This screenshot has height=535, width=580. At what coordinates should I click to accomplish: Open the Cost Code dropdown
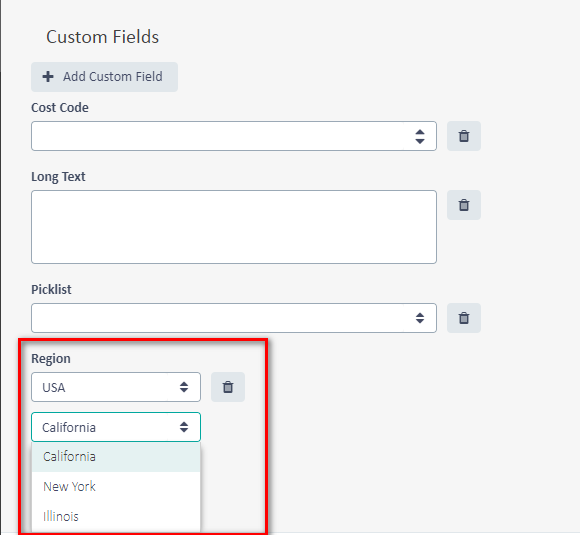[234, 136]
